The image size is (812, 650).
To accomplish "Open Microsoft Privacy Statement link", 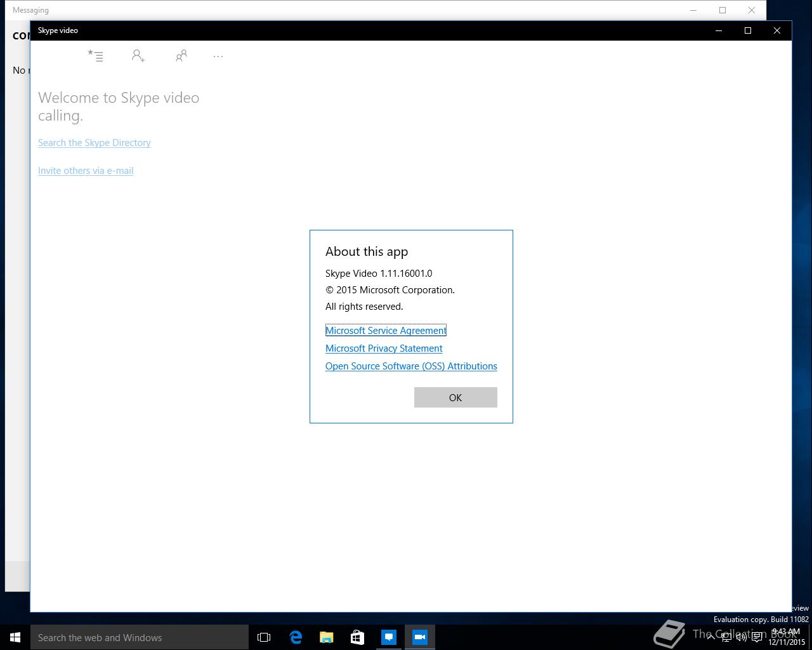I will tap(384, 348).
